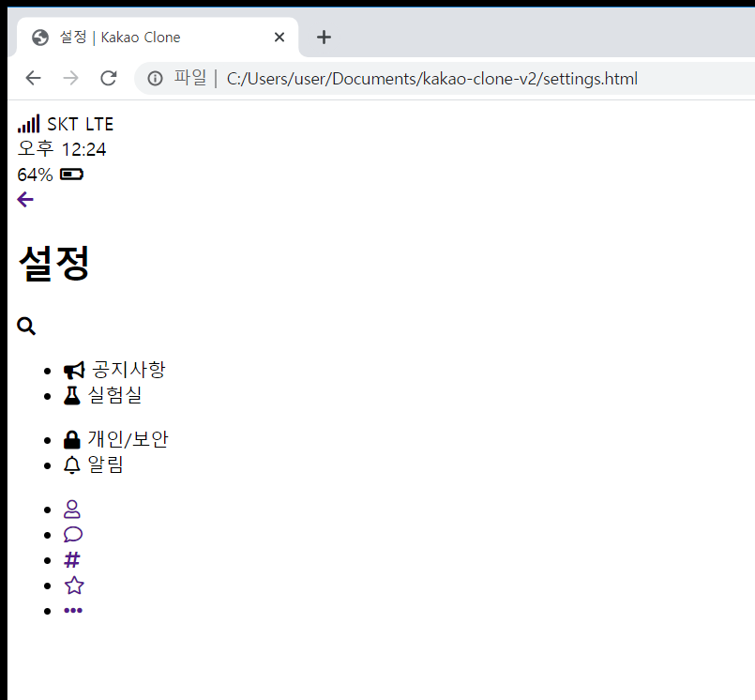This screenshot has height=700, width=755.
Task: Open the star favorites icon
Action: [74, 586]
